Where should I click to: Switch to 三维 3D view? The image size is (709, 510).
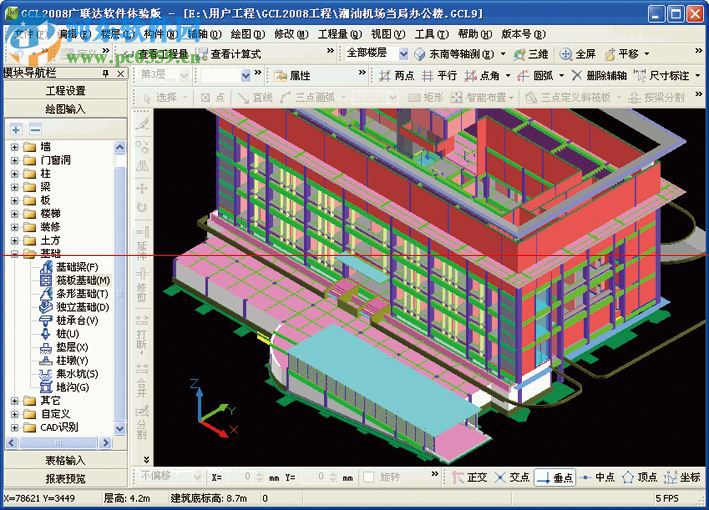coord(531,54)
